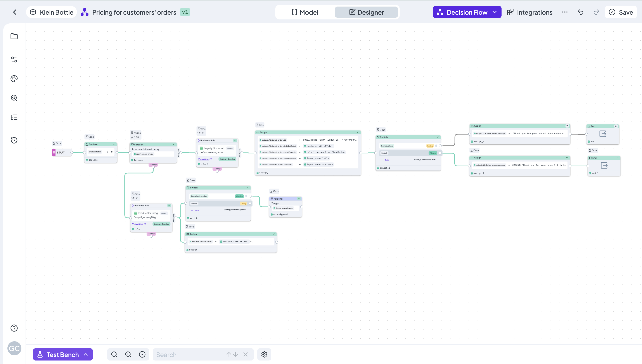Open the folder icon in left sidebar
Screen dimensions: 642x364
click(14, 36)
